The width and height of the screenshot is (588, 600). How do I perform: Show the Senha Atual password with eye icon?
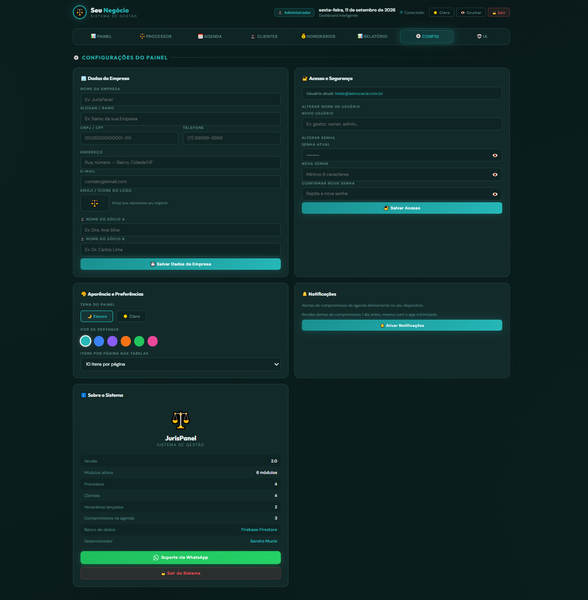pos(495,155)
